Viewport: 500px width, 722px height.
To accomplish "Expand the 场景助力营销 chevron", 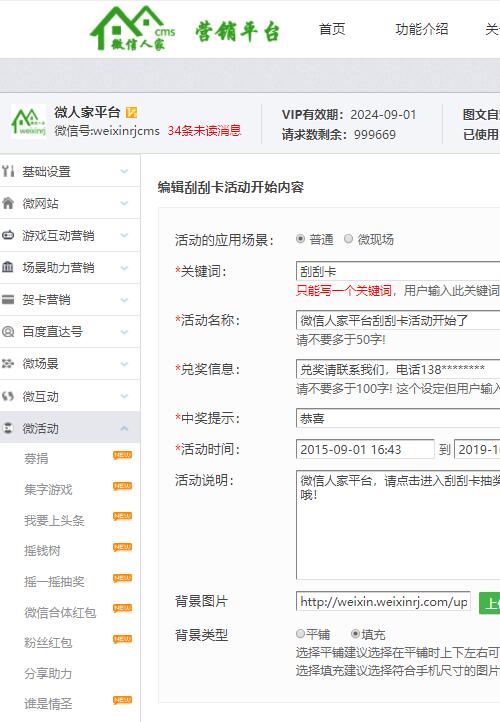I will pyautogui.click(x=124, y=268).
